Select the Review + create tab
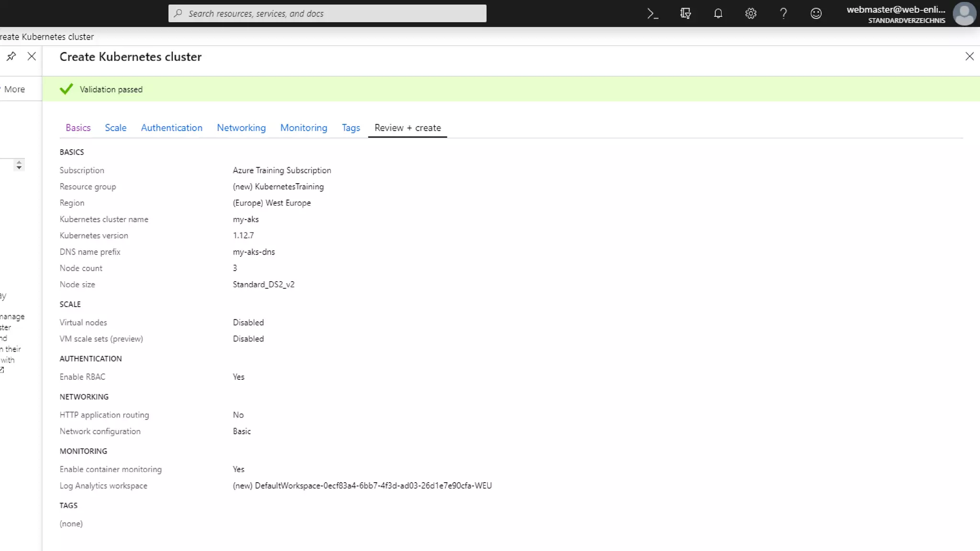The width and height of the screenshot is (980, 551). coord(407,128)
